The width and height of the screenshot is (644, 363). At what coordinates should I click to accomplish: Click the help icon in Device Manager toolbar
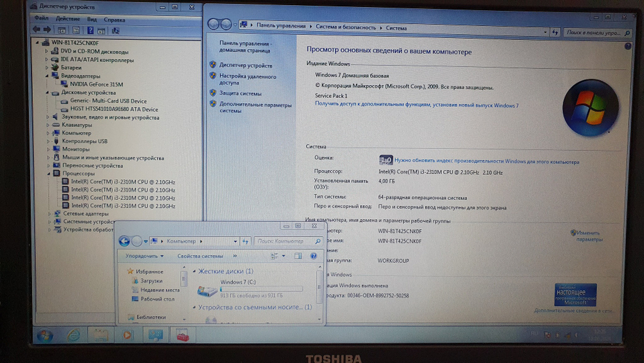point(90,30)
